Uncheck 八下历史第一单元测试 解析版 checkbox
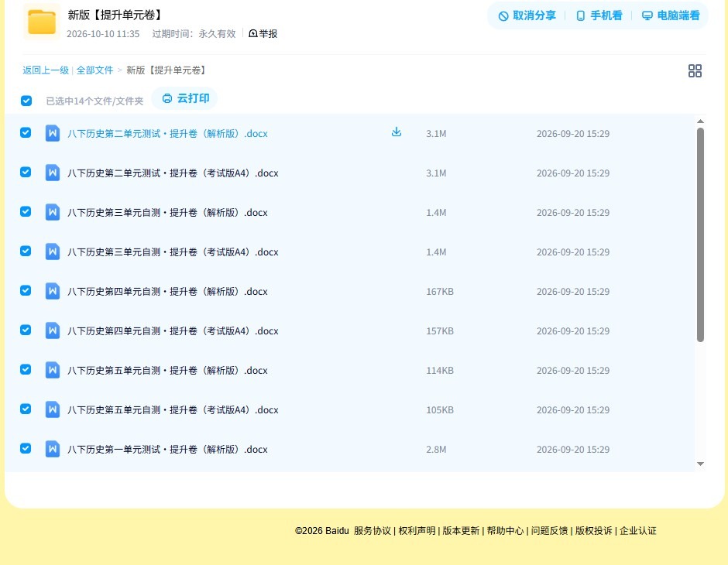The height and width of the screenshot is (565, 728). (x=26, y=448)
